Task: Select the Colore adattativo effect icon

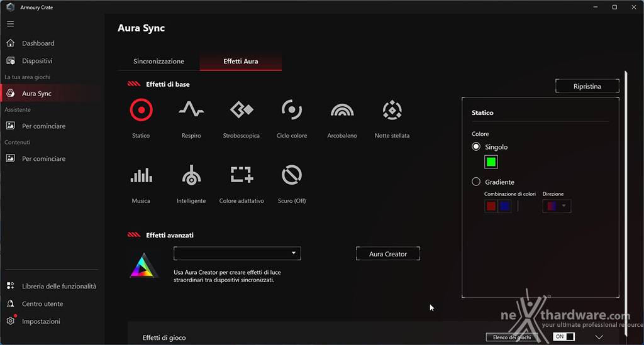Action: [241, 174]
